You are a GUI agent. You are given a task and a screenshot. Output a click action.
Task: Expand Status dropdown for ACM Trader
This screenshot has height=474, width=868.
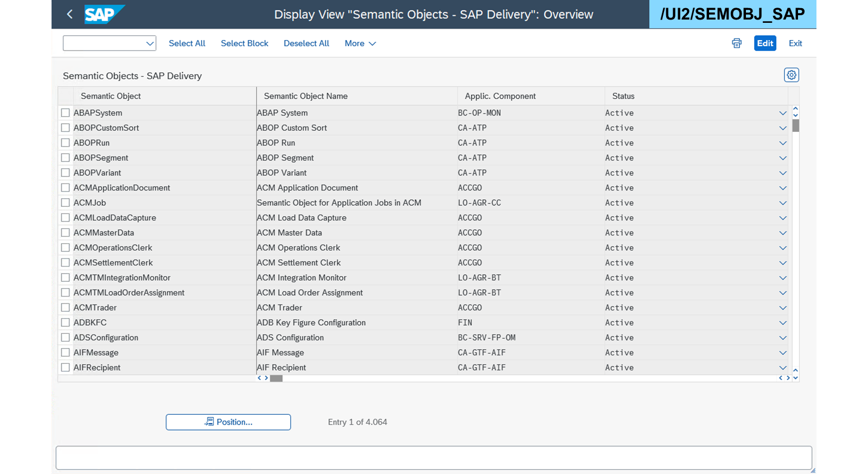(782, 307)
